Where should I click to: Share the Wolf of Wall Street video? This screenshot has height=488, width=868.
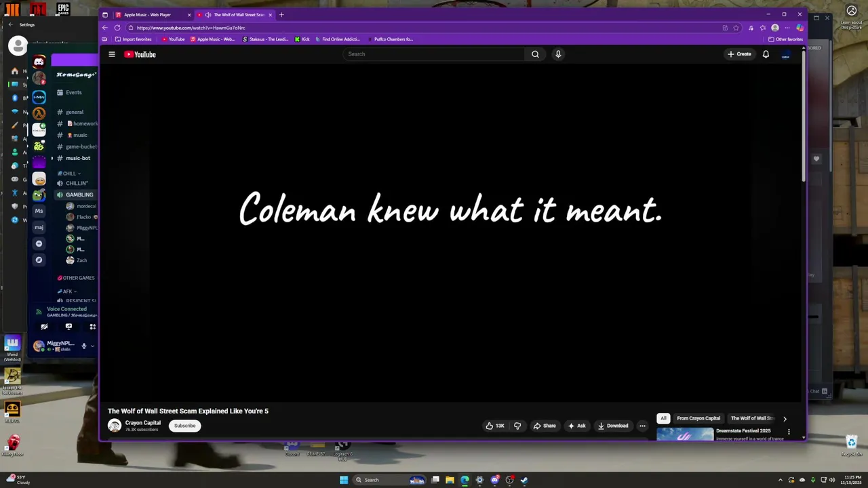(x=545, y=426)
